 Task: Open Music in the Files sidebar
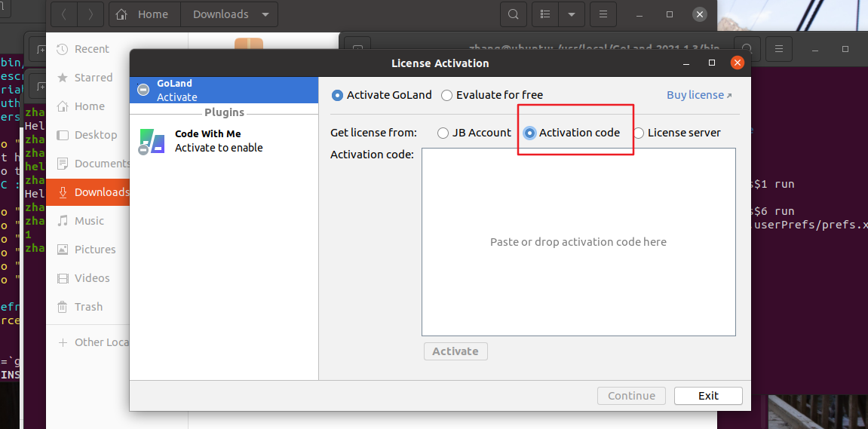click(x=89, y=221)
